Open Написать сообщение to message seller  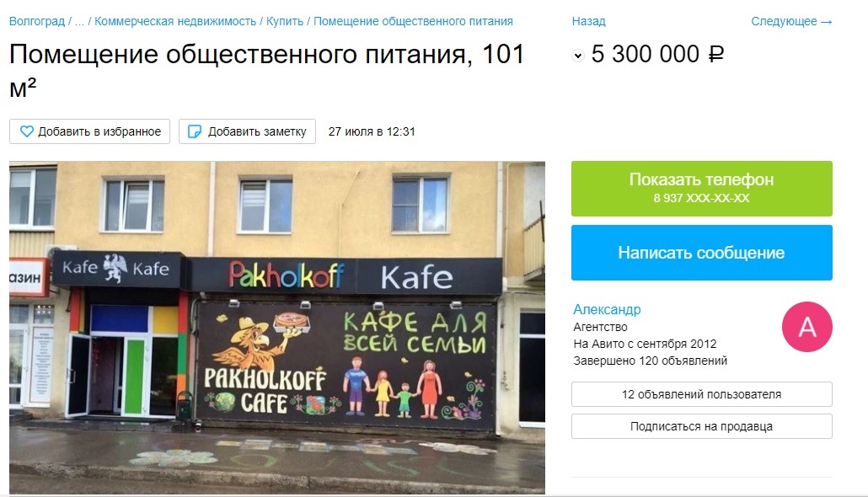pyautogui.click(x=701, y=253)
